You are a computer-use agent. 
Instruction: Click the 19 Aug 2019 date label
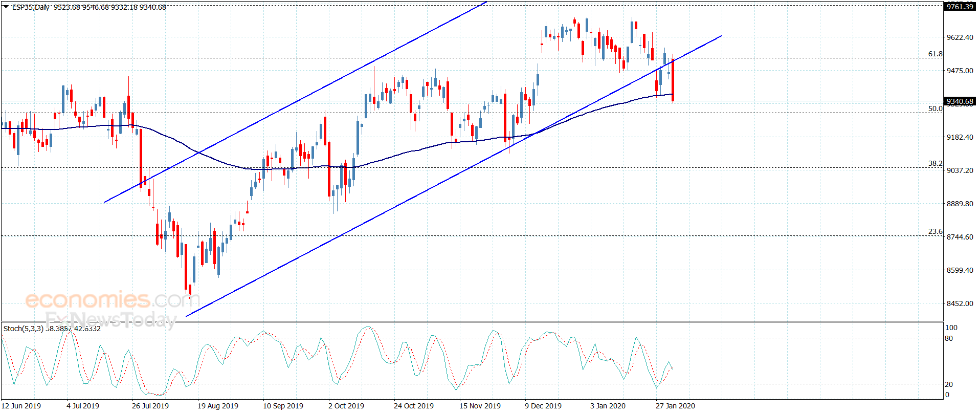(x=218, y=406)
